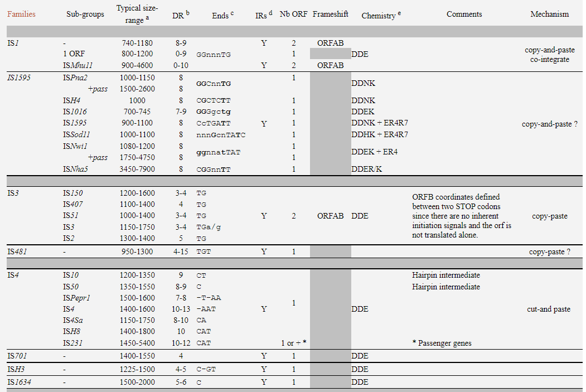The height and width of the screenshot is (392, 586).
Task: Select the Mechanism column header
Action: click(x=550, y=14)
